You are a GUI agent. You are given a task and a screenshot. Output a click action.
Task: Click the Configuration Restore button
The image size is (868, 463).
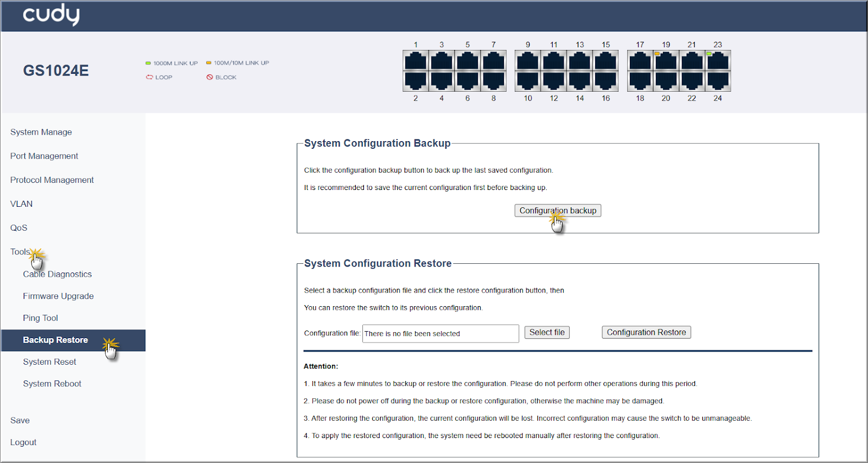click(x=646, y=332)
